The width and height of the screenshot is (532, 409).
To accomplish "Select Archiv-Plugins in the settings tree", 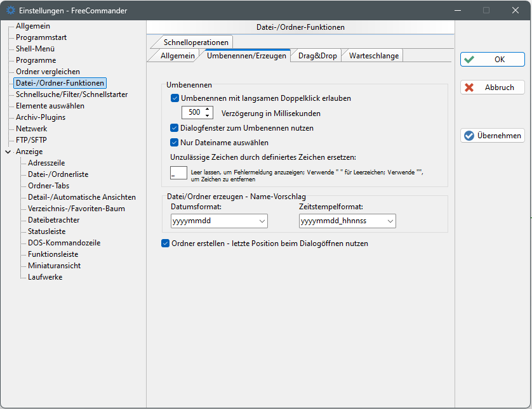I will pos(41,117).
